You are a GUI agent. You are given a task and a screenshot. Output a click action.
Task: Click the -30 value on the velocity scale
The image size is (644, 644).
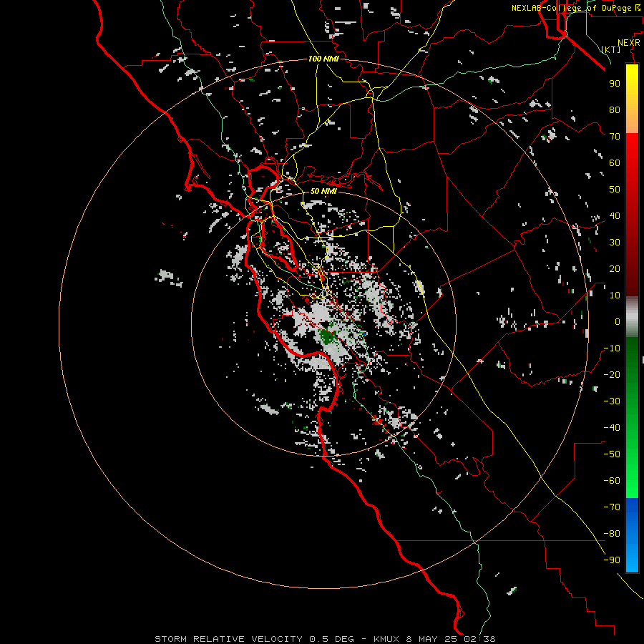612,401
